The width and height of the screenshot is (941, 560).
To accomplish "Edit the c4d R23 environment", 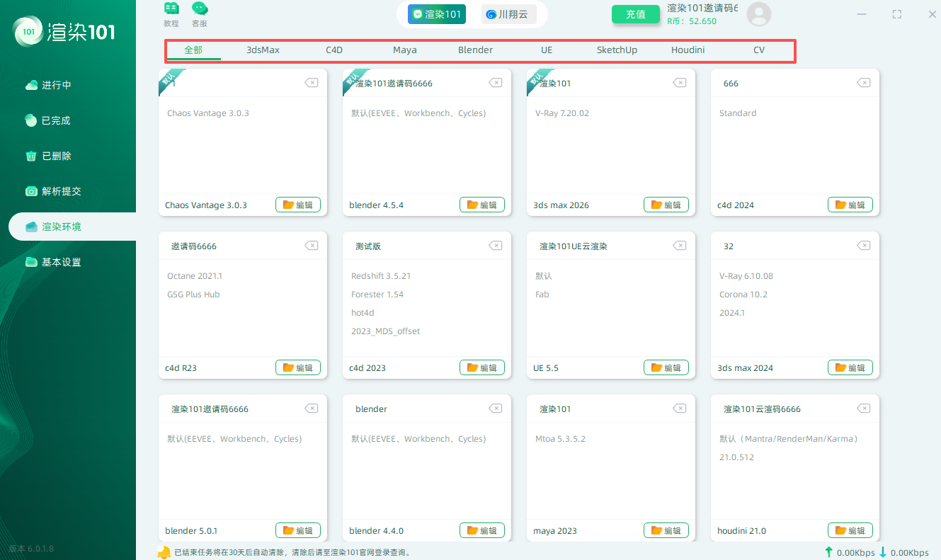I will [x=298, y=367].
